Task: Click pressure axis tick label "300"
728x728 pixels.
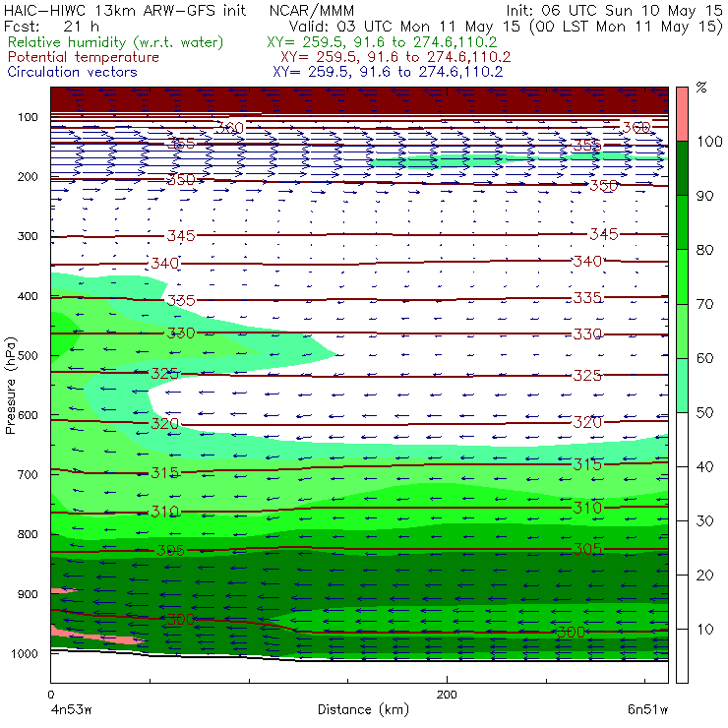Action: point(28,236)
